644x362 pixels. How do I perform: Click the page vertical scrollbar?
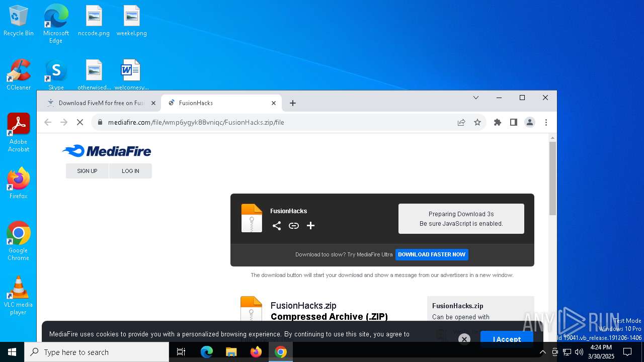click(552, 178)
